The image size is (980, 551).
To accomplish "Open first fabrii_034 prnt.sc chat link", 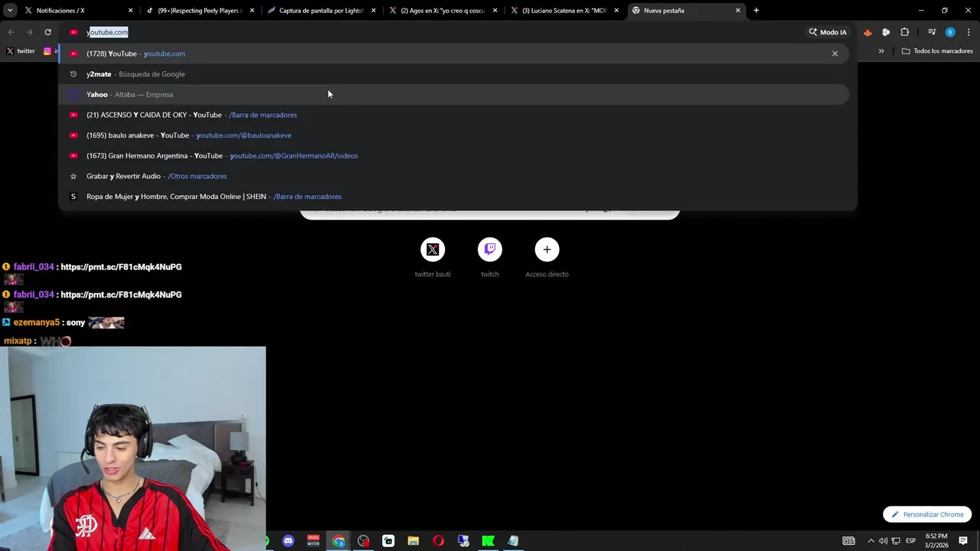I will coord(121,267).
